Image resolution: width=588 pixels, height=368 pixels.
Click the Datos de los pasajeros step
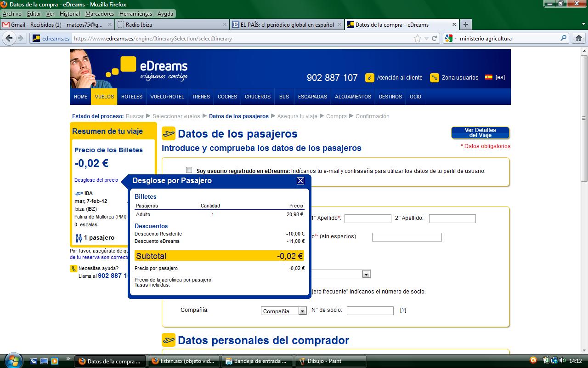[238, 116]
